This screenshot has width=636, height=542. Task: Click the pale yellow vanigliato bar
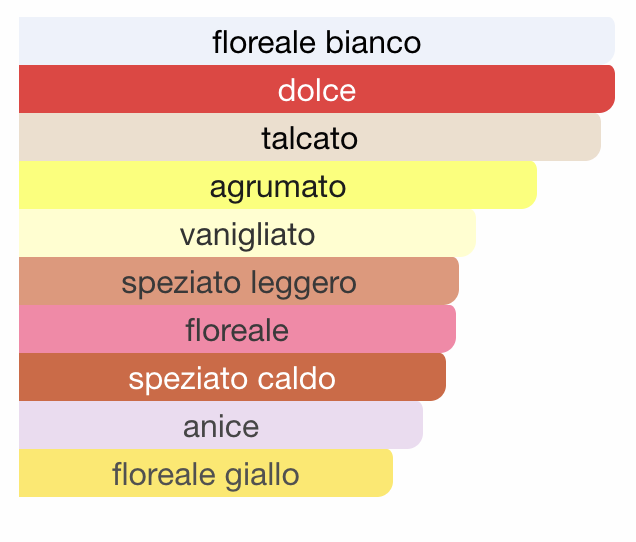point(247,233)
